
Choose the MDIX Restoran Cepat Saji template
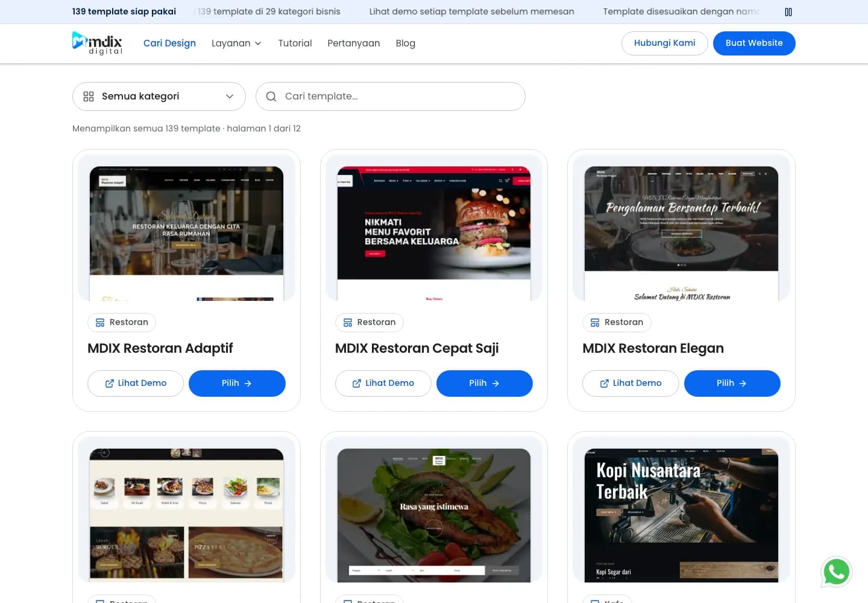[x=485, y=384]
